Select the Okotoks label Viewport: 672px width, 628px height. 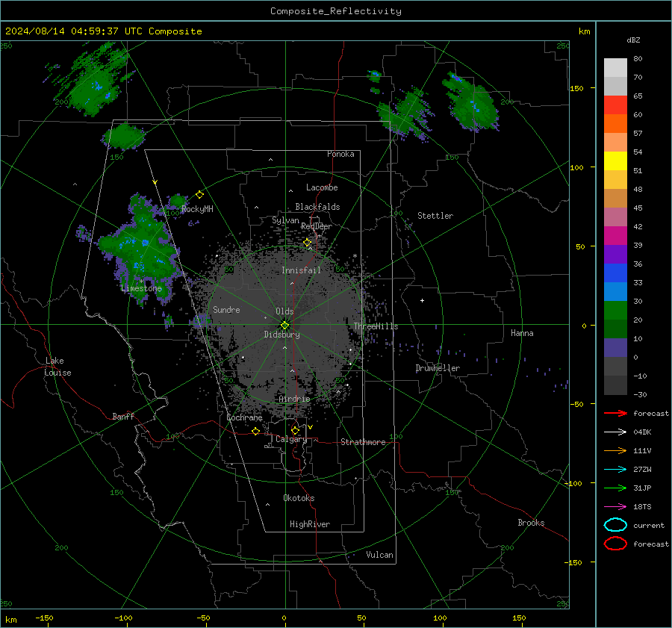click(299, 498)
